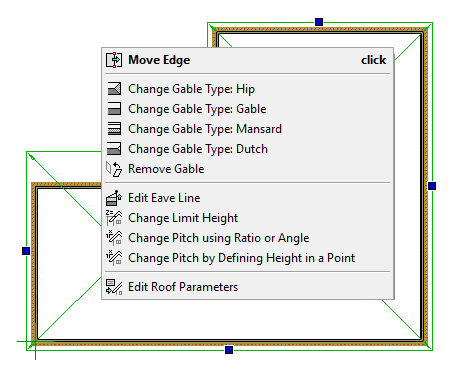This screenshot has width=464, height=376.
Task: Click the right blue roof edge handle
Action: [x=432, y=186]
